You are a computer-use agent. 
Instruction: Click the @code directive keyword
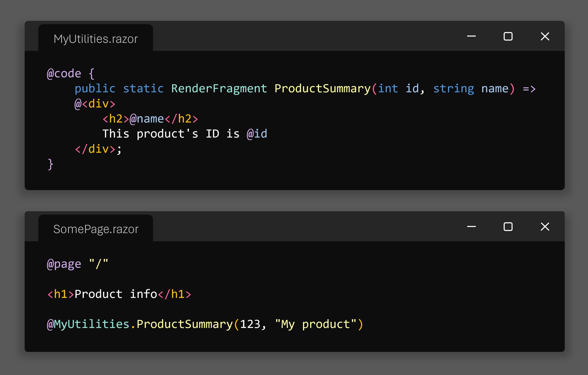[64, 74]
